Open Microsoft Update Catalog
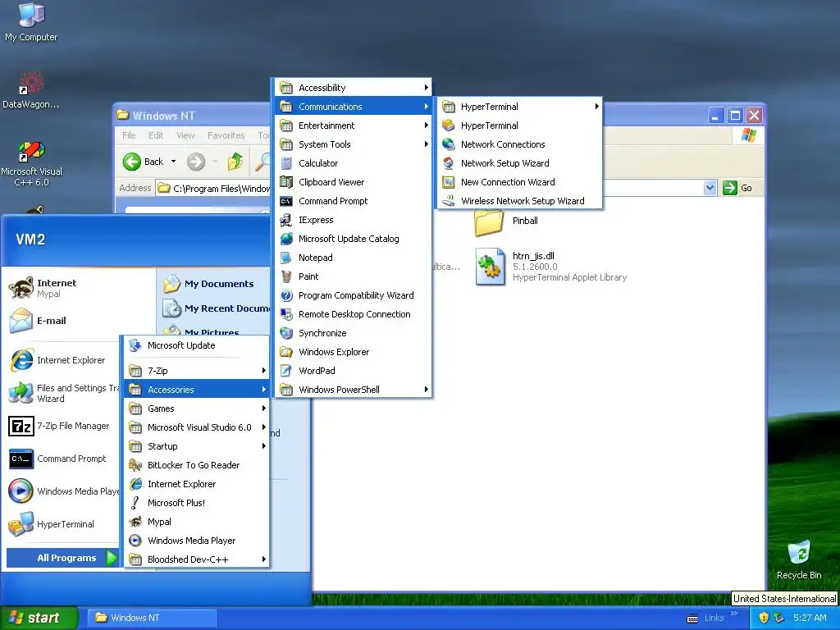The image size is (840, 630). point(353,239)
